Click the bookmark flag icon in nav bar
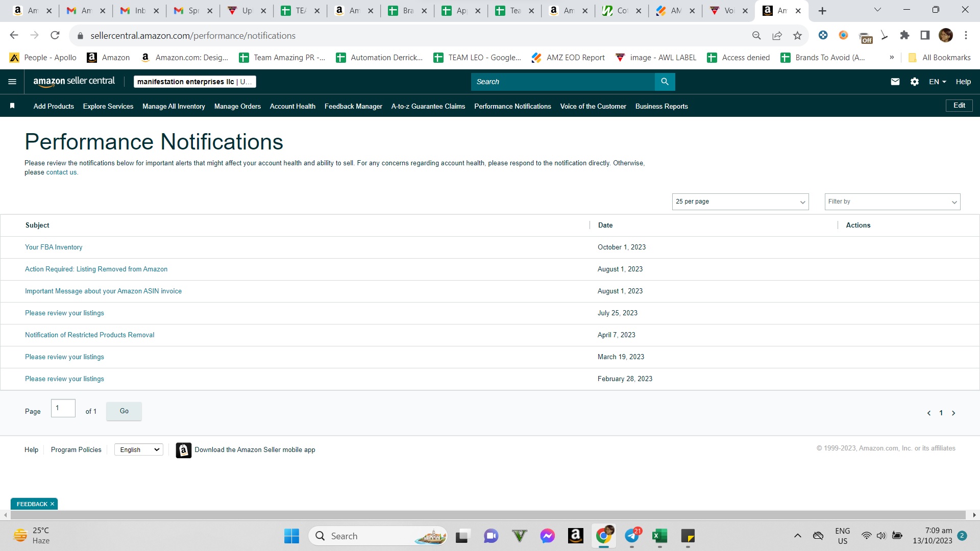 pyautogui.click(x=12, y=106)
